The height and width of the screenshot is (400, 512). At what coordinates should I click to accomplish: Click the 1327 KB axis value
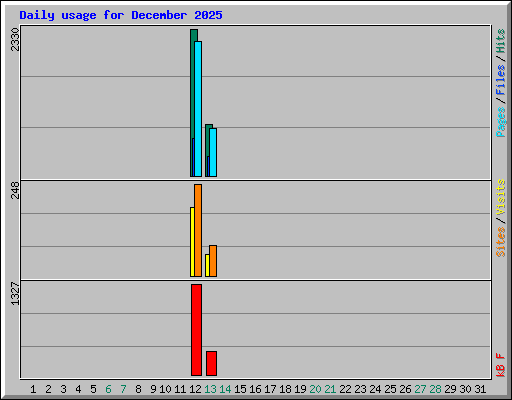(x=15, y=294)
